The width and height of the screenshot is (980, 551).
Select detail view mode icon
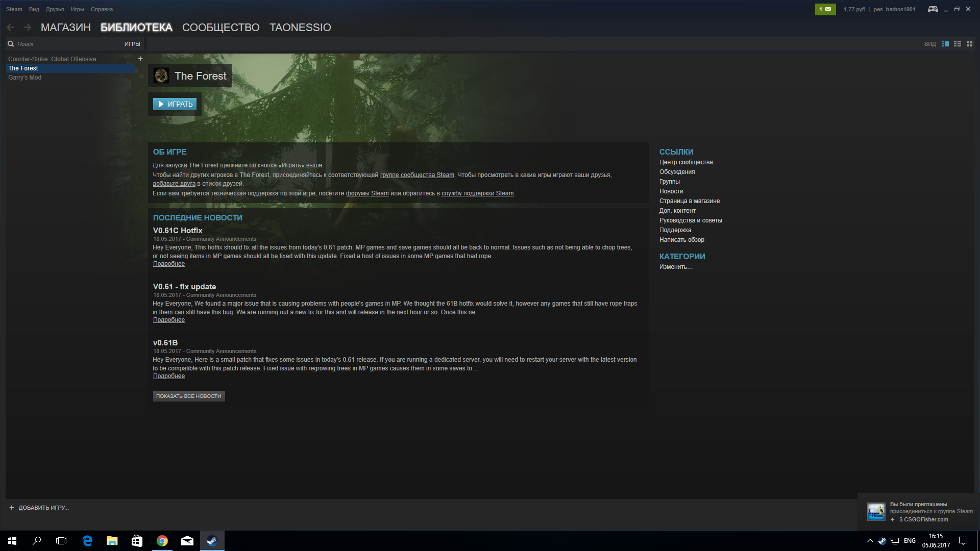pyautogui.click(x=945, y=44)
